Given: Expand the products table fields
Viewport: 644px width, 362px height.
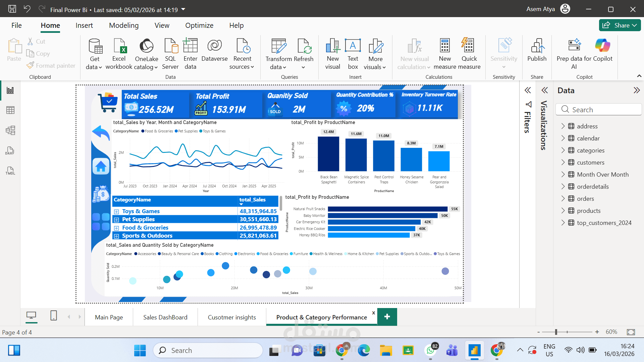Looking at the screenshot, I should [563, 211].
